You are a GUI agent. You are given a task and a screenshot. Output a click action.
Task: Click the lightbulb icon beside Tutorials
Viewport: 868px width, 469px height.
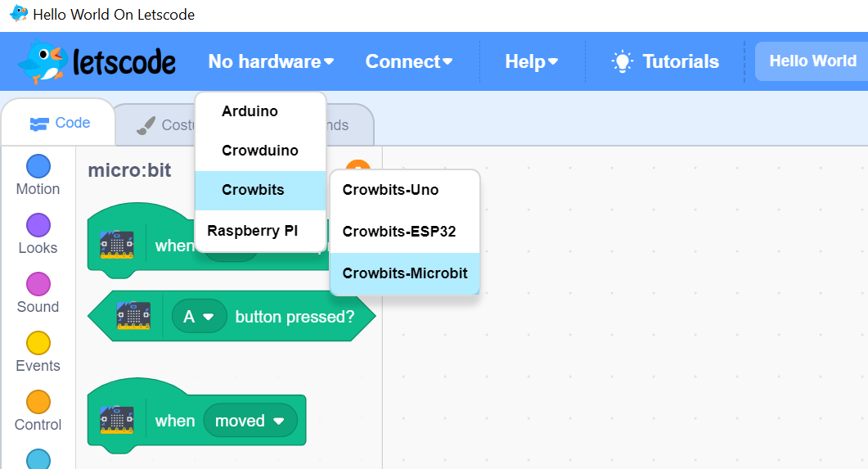click(622, 61)
